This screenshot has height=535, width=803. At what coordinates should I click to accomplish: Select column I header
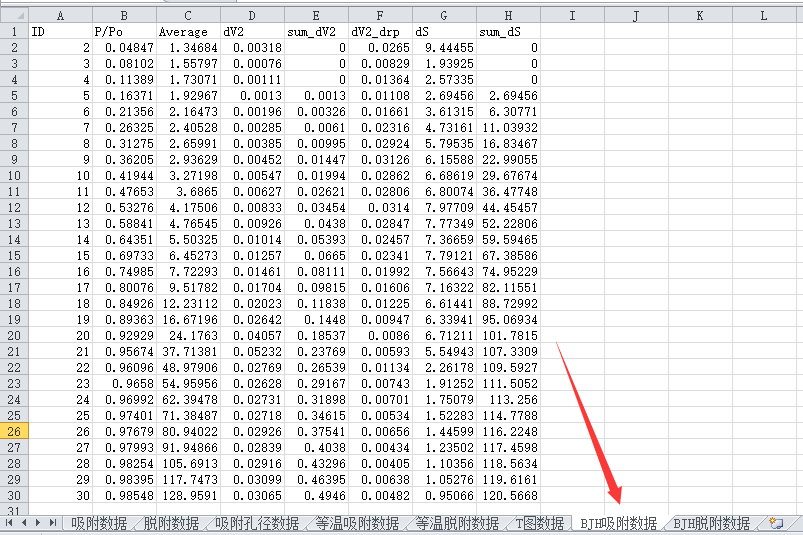(x=573, y=15)
